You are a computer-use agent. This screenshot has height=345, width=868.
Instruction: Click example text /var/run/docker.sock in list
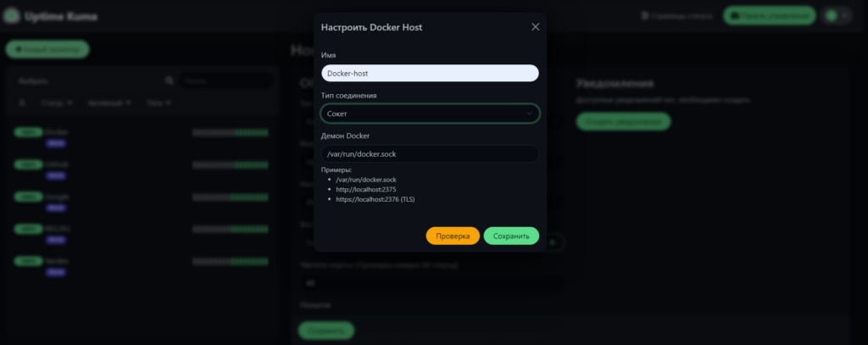tap(366, 180)
